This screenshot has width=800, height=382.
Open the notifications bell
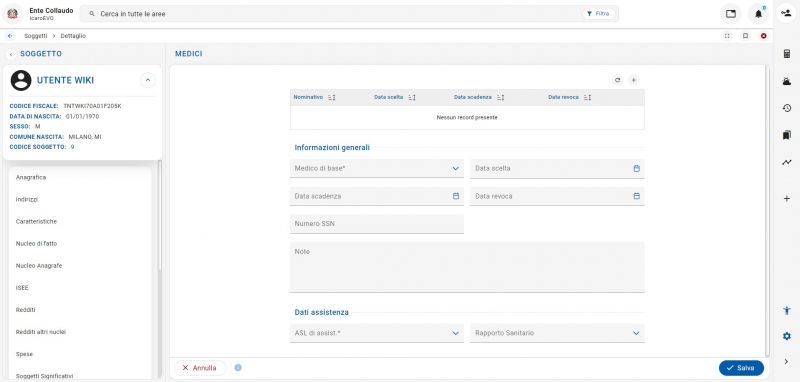[x=758, y=14]
